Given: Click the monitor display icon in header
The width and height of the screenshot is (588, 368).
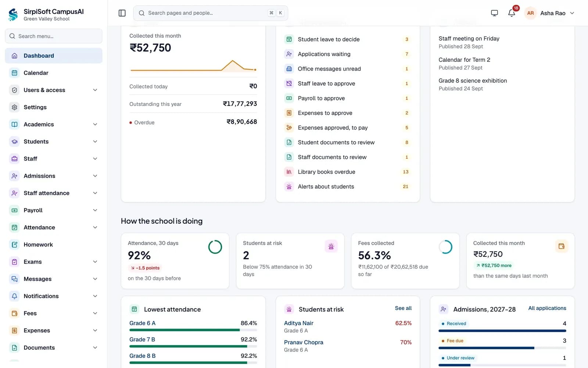Looking at the screenshot, I should point(494,13).
